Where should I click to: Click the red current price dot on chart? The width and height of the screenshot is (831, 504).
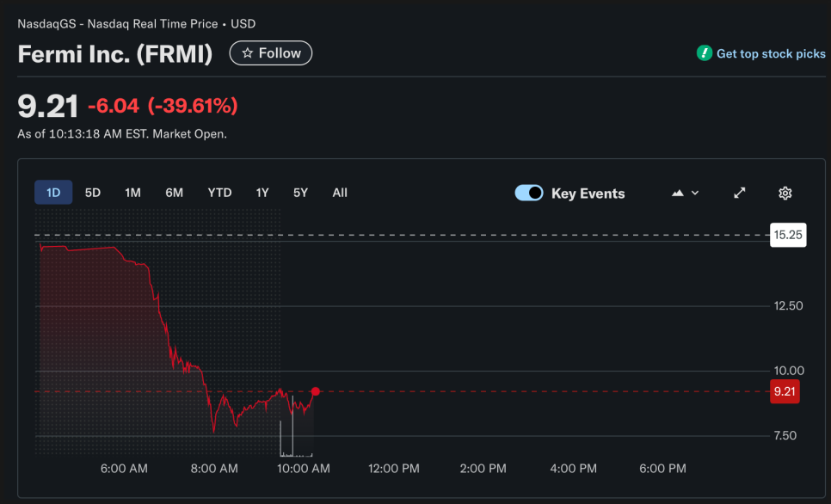pyautogui.click(x=316, y=391)
